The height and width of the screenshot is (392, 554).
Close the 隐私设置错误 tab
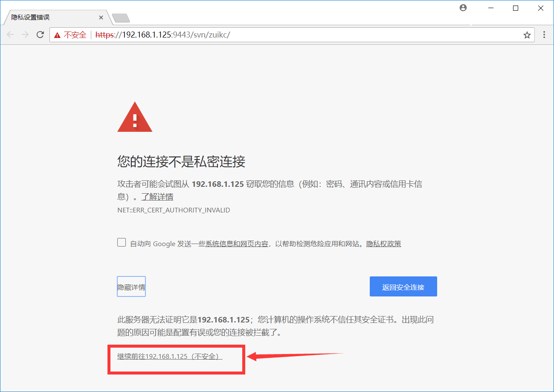[101, 18]
